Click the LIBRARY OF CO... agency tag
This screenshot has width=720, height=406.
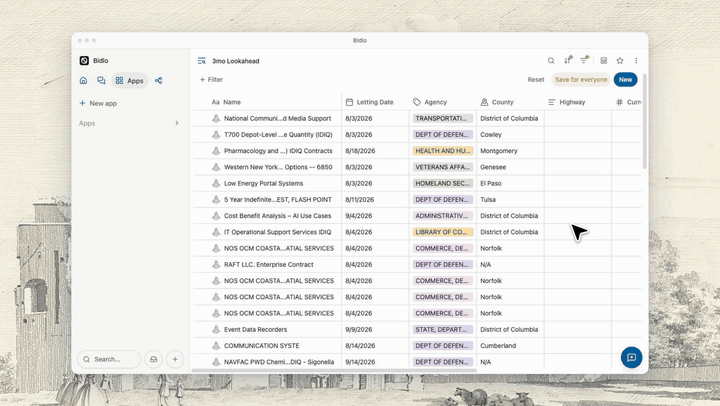pos(443,232)
